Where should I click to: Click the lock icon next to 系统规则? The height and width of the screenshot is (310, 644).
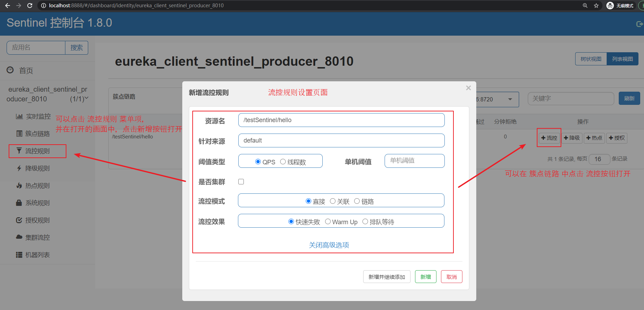tap(19, 202)
